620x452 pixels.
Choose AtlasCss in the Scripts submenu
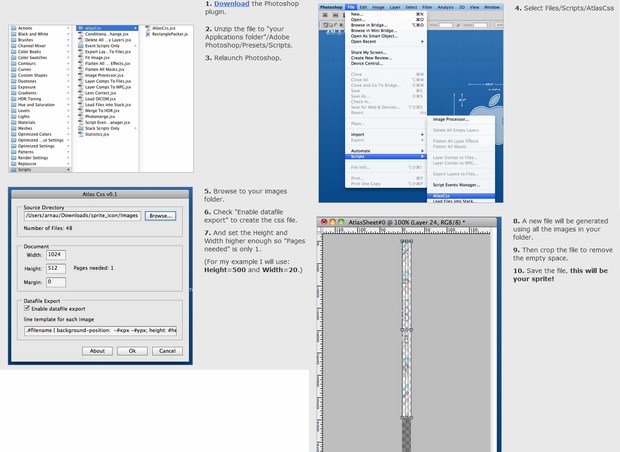click(461, 196)
